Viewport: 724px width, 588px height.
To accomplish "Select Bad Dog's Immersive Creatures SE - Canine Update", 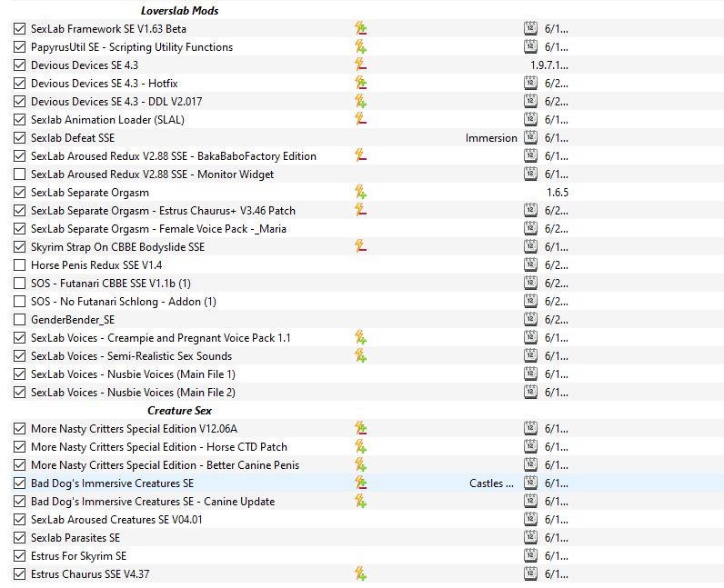I will (x=153, y=502).
